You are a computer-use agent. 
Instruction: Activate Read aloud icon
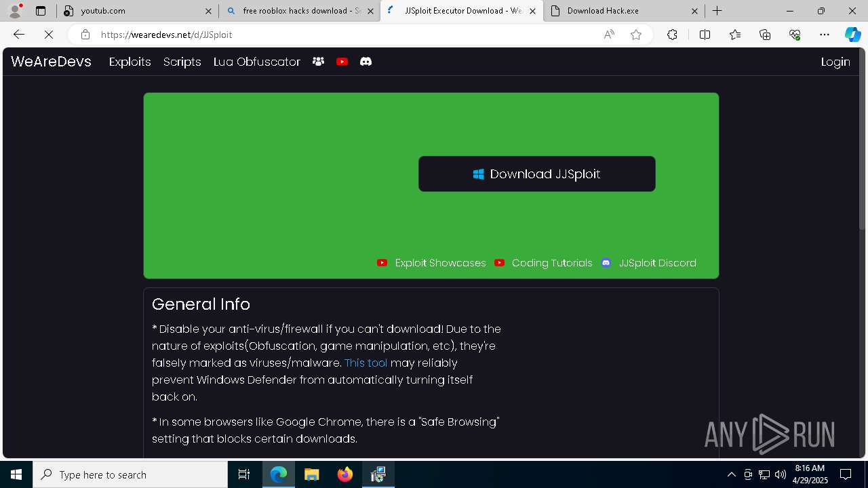pyautogui.click(x=609, y=35)
